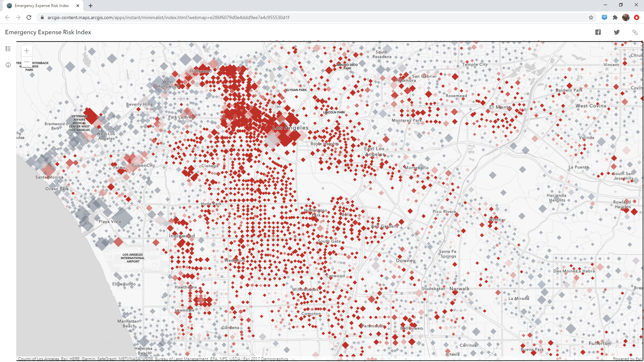The height and width of the screenshot is (362, 644).
Task: Open the browser profile avatar
Action: 626,17
